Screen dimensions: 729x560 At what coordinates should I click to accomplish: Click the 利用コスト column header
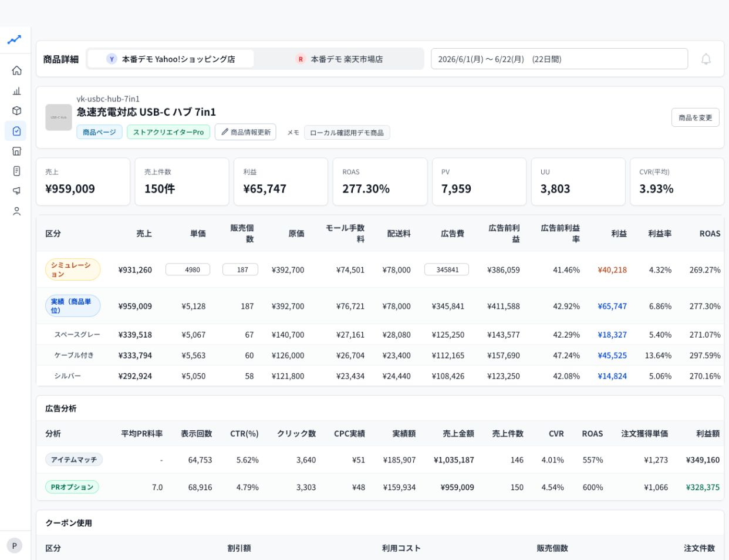coord(401,548)
